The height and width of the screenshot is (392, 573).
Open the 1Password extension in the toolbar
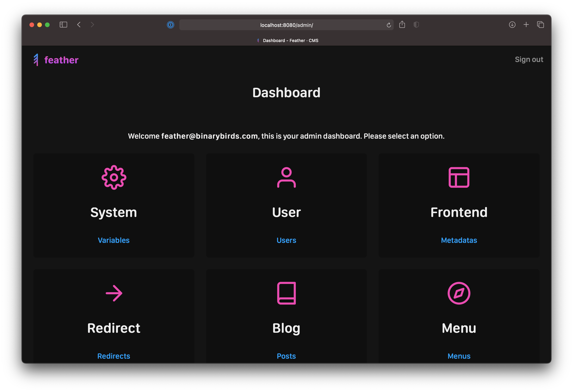click(170, 25)
